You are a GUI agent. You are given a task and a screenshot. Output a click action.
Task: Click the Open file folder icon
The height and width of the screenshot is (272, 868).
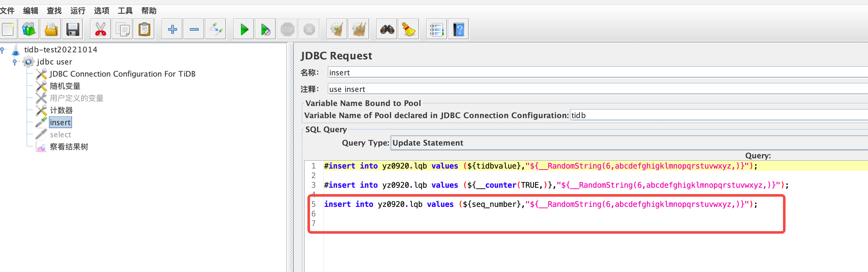(x=50, y=29)
